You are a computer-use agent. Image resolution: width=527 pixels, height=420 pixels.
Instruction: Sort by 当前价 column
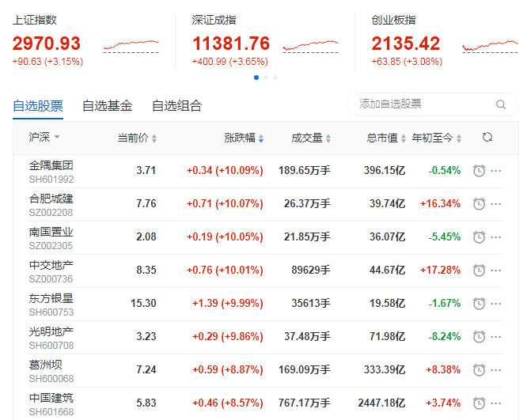click(x=137, y=138)
